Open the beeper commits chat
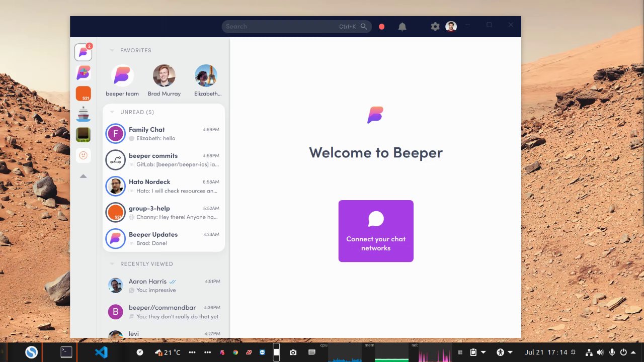Image resolution: width=644 pixels, height=362 pixels. pos(164,160)
